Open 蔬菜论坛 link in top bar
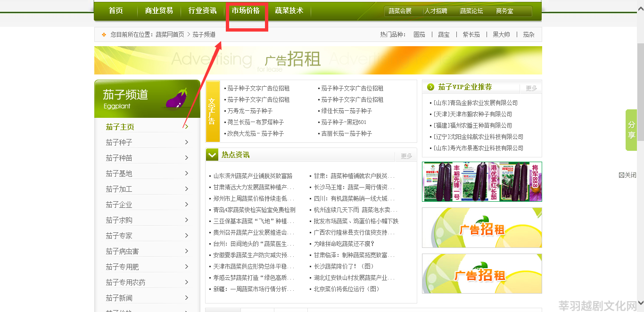The width and height of the screenshot is (644, 312). (x=471, y=11)
